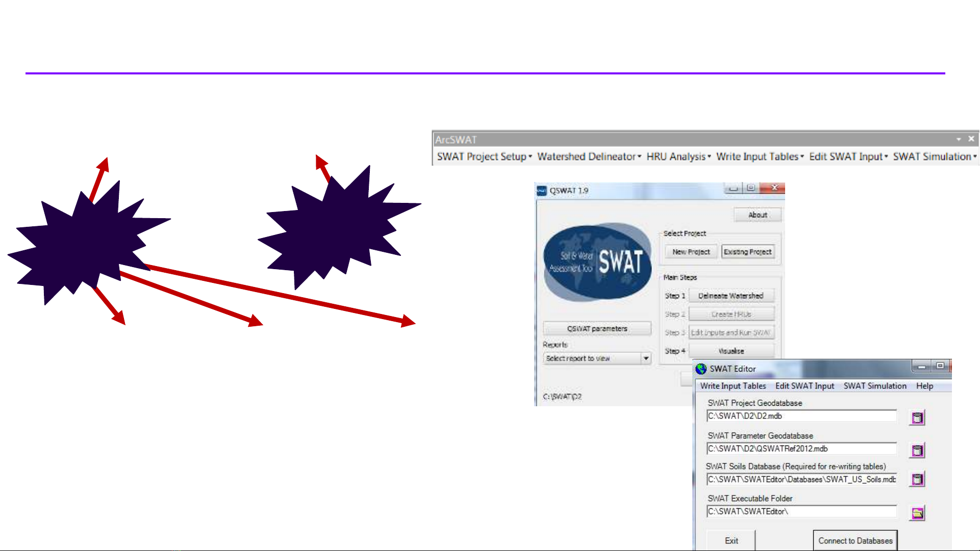Click Exit button in SWAT Editor
The height and width of the screenshot is (551, 980).
pos(731,540)
